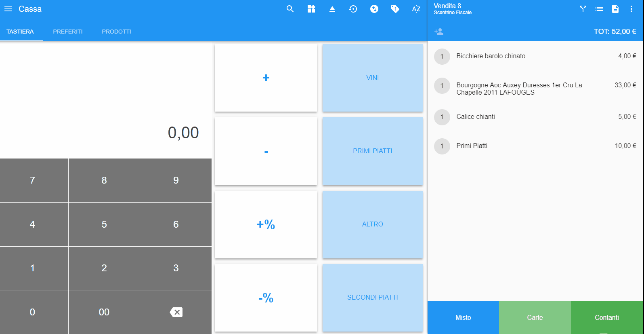The image size is (644, 334).
Task: Click the eject cash drawer icon
Action: (x=332, y=9)
